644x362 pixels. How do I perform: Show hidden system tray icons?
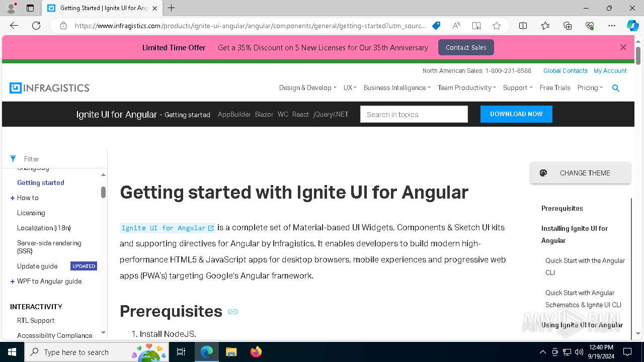click(x=542, y=352)
